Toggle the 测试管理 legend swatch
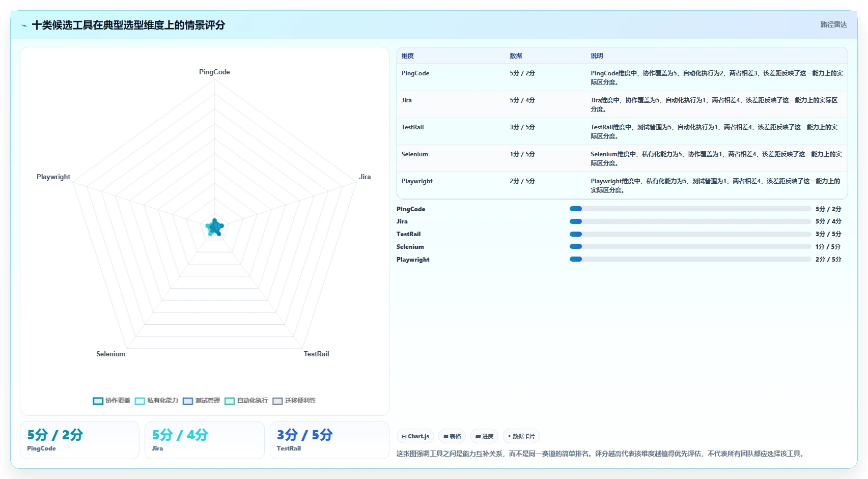868x479 pixels. [188, 401]
